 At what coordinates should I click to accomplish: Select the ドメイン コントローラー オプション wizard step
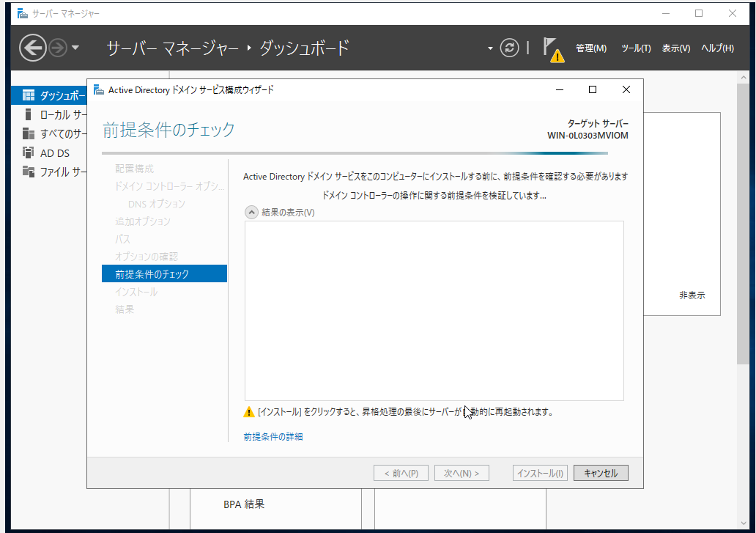click(x=170, y=186)
